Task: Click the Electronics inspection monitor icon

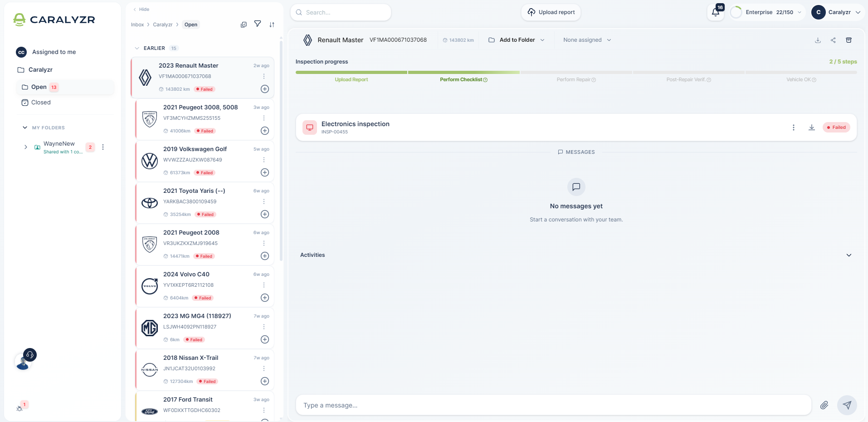Action: pos(310,128)
